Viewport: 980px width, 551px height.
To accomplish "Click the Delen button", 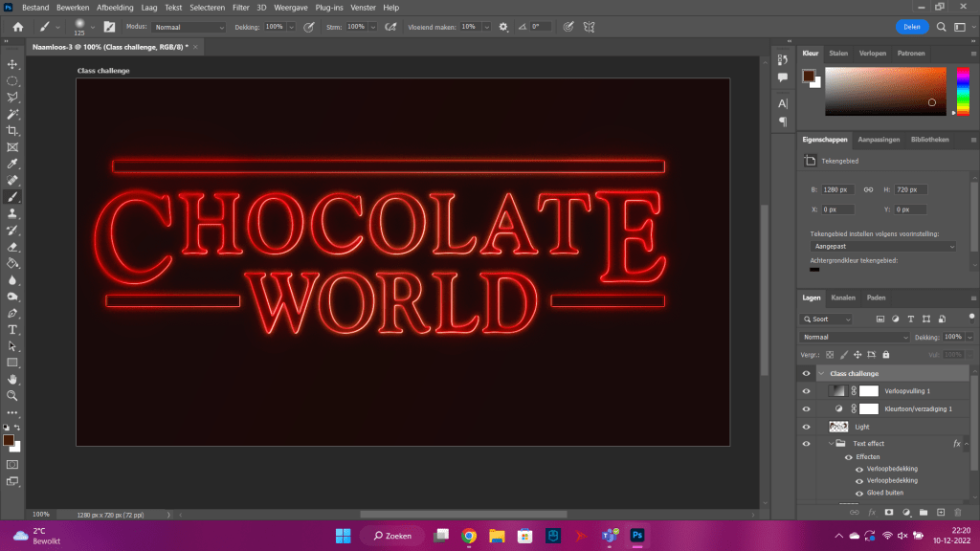I will pyautogui.click(x=912, y=27).
